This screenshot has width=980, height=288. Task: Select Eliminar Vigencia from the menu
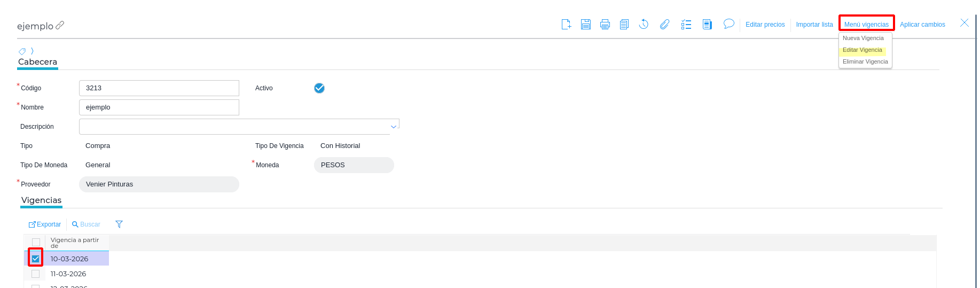(x=865, y=62)
